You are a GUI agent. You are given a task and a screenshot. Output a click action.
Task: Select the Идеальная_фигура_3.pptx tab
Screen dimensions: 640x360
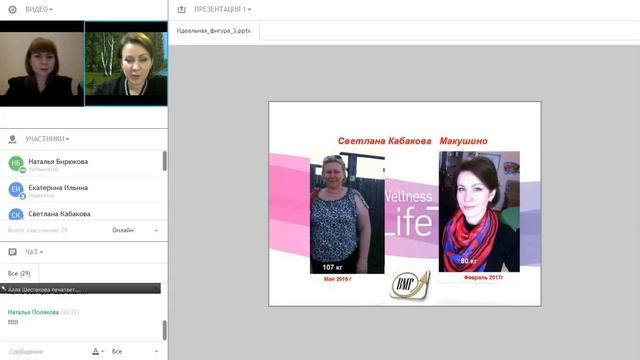pos(213,31)
